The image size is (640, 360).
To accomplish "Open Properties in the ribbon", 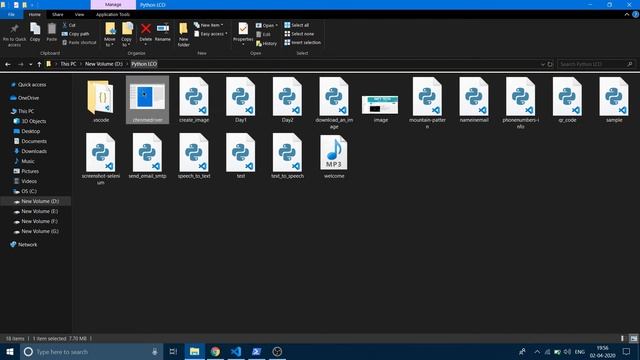I will [x=243, y=33].
